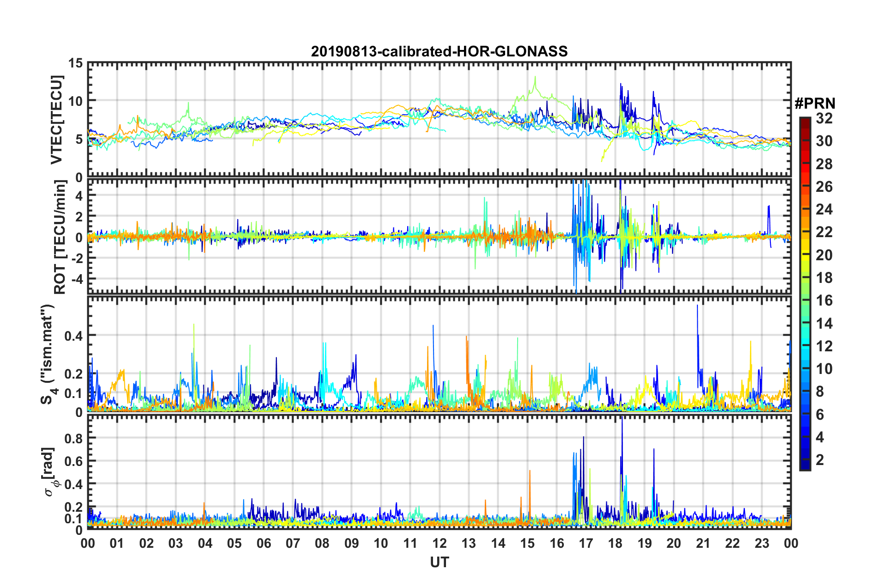Pick the cyan colorbar band near PRN 12
Viewport: 879px width, 588px height.
pyautogui.click(x=805, y=346)
